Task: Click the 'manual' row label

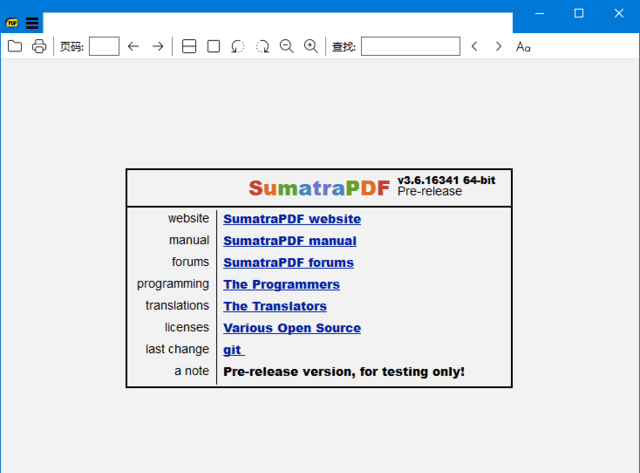Action: (189, 240)
